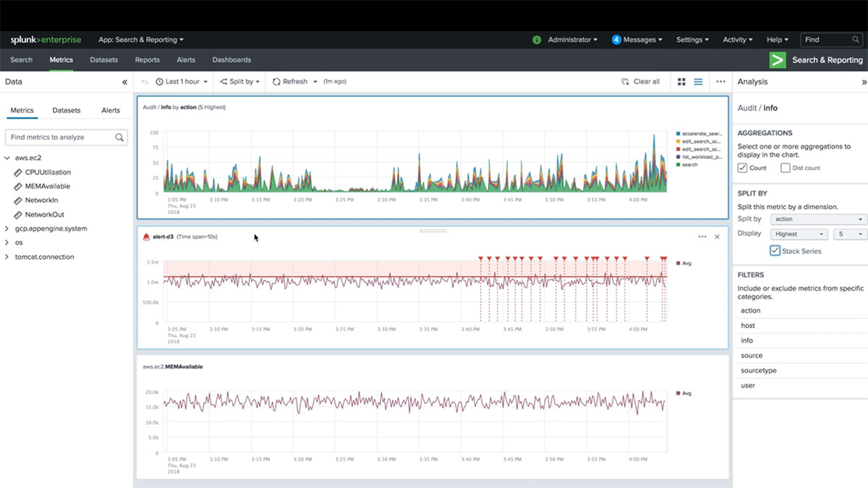Expand the gcp.appengine.system tree node
This screenshot has width=868, height=488.
[x=7, y=228]
